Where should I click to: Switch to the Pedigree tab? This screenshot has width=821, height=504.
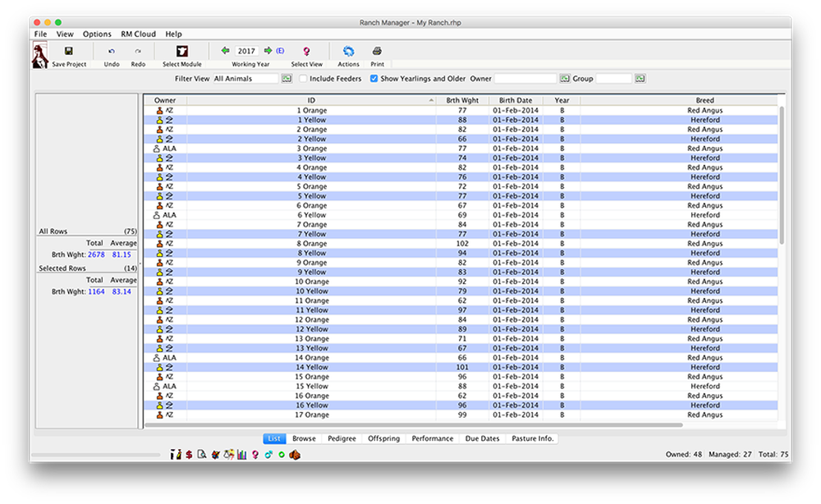pyautogui.click(x=342, y=438)
